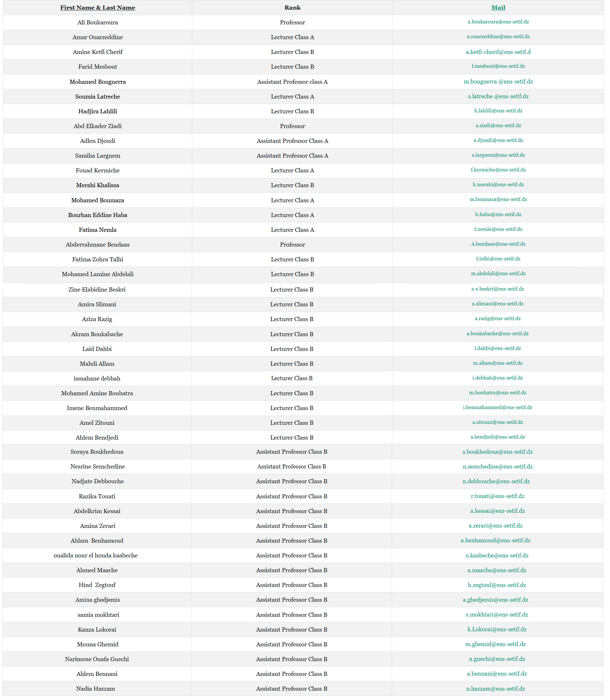610x700 pixels.
Task: Open k.merahi@ens-setif.dz email link
Action: [498, 185]
